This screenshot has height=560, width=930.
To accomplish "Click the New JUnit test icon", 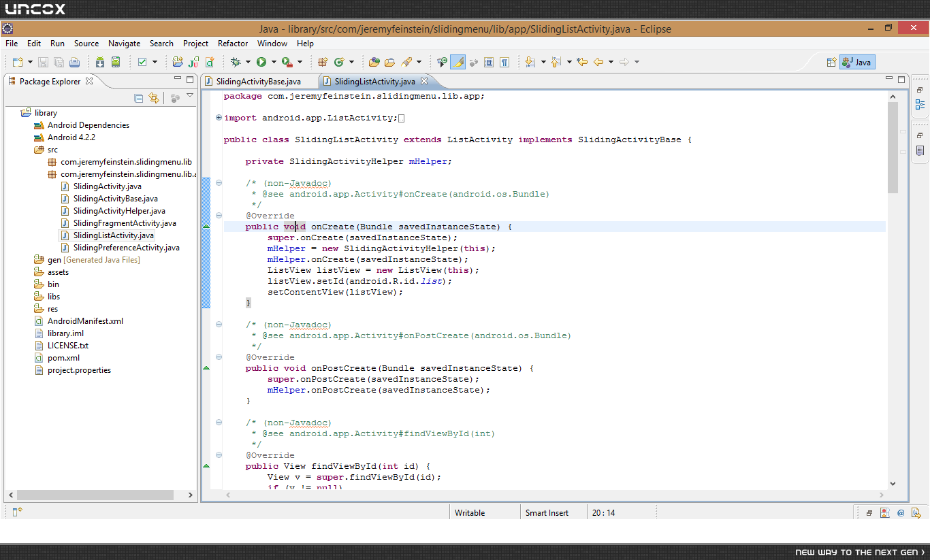I will [194, 62].
